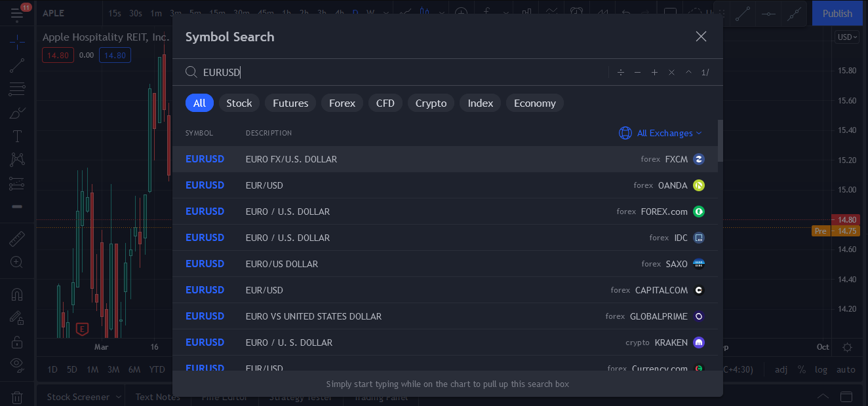Insert the divide operator in search
868x406 pixels.
click(x=620, y=72)
